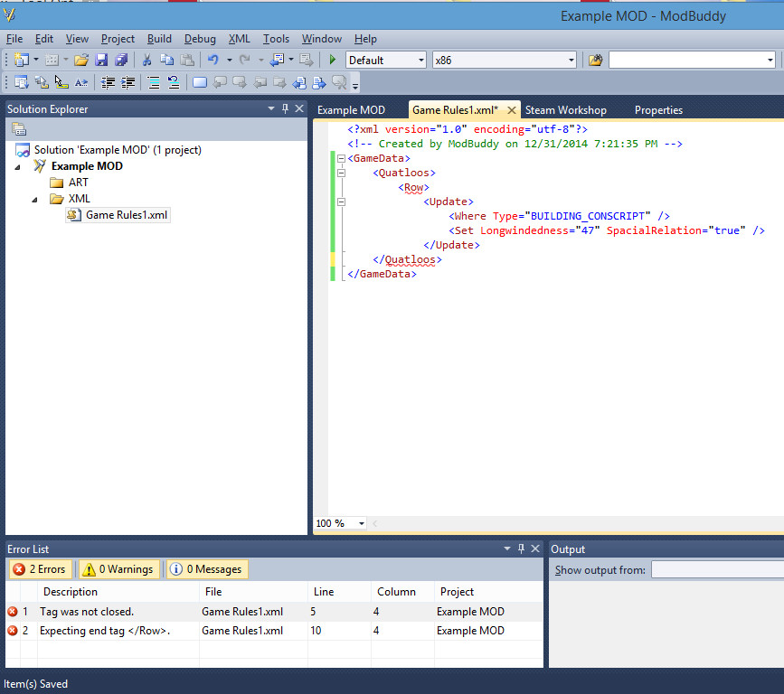Open the Undo history dropdown arrow
This screenshot has height=694, width=784.
click(x=230, y=60)
